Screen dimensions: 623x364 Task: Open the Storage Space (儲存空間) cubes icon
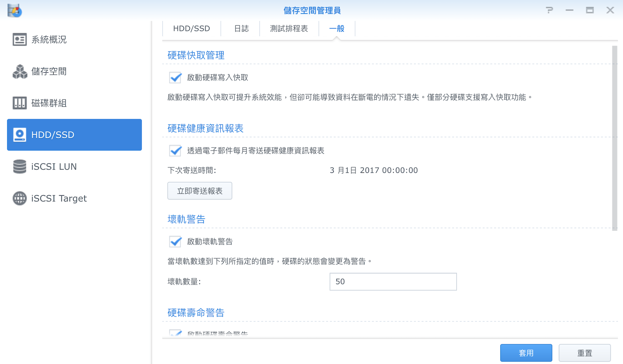pyautogui.click(x=19, y=72)
